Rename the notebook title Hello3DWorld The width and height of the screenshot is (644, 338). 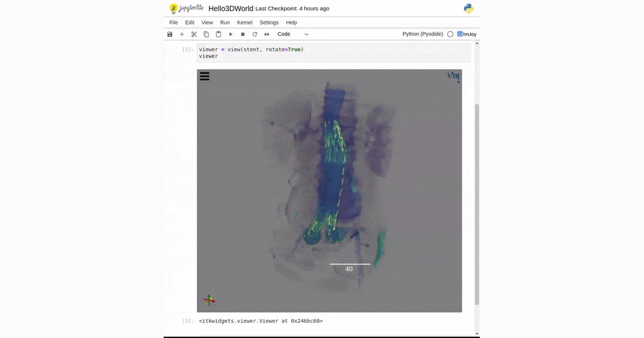[231, 9]
